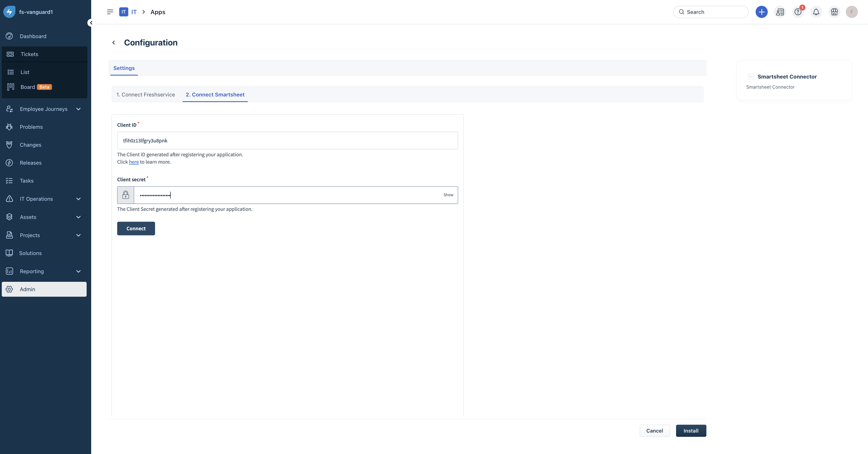This screenshot has width=868, height=454.
Task: Show the Client secret value
Action: pyautogui.click(x=448, y=195)
